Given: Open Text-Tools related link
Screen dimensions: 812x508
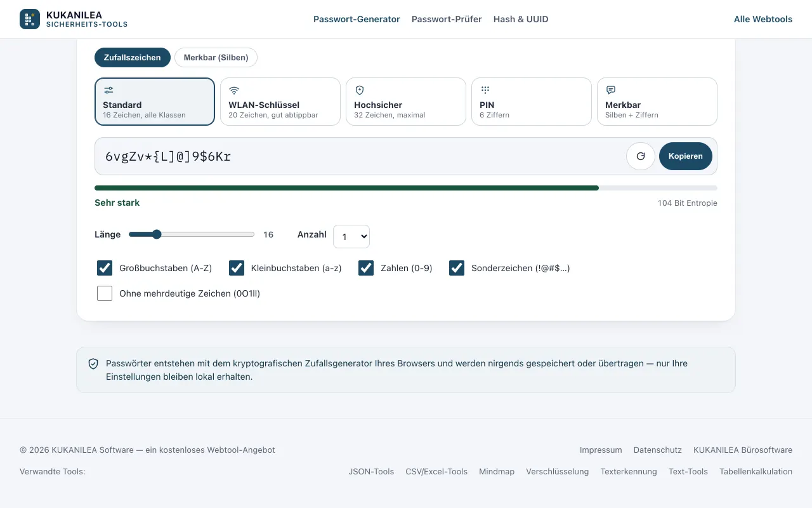Looking at the screenshot, I should [x=688, y=471].
